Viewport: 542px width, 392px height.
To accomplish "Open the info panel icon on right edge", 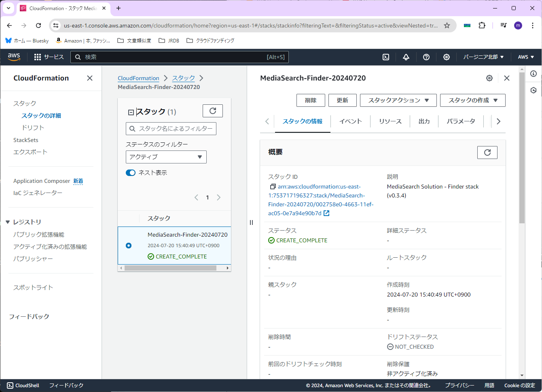I will click(534, 74).
